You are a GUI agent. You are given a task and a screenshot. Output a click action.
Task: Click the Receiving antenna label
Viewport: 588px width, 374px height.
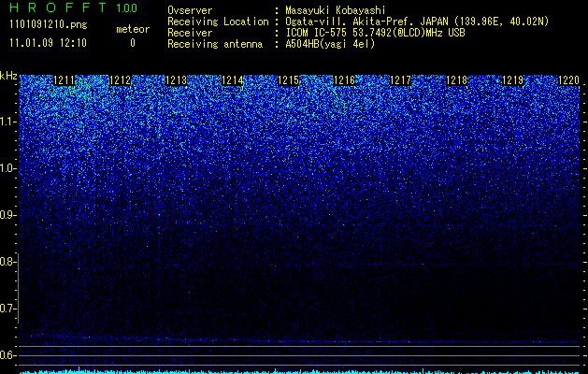pos(215,44)
